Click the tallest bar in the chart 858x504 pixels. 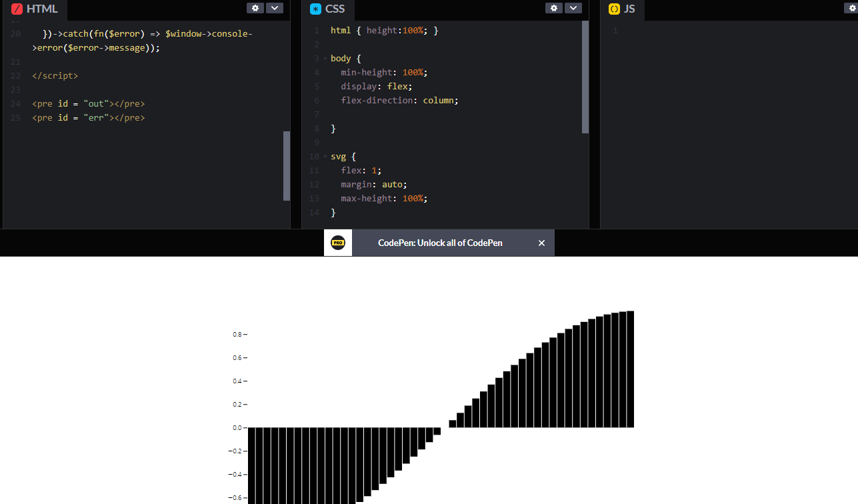tap(630, 369)
